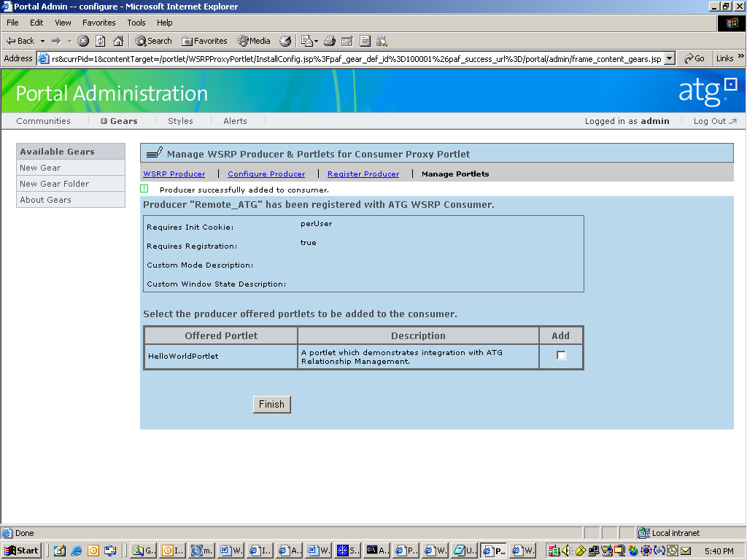Image resolution: width=747 pixels, height=560 pixels.
Task: Switch to the command prompt 'A..' taskbar window
Action: click(x=377, y=551)
